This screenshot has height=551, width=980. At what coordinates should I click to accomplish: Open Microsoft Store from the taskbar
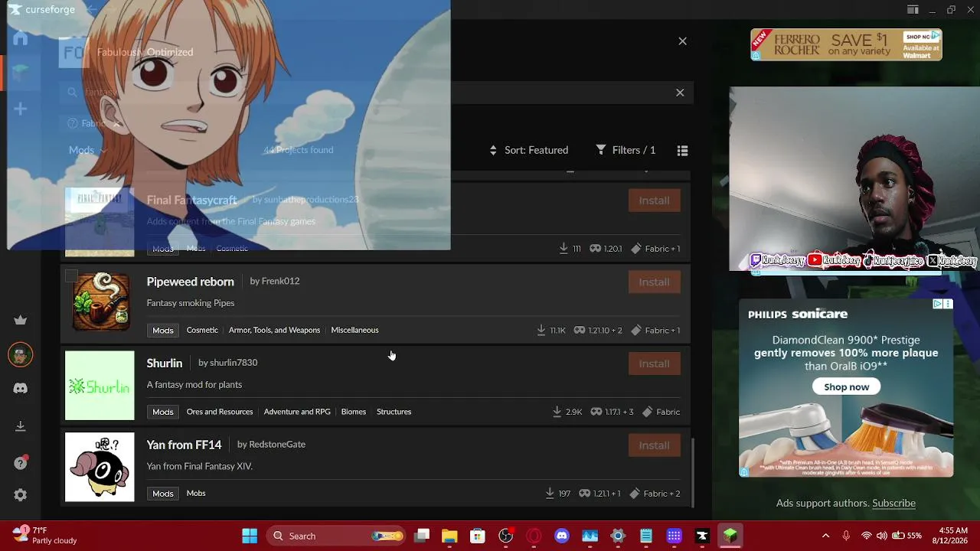pos(478,536)
